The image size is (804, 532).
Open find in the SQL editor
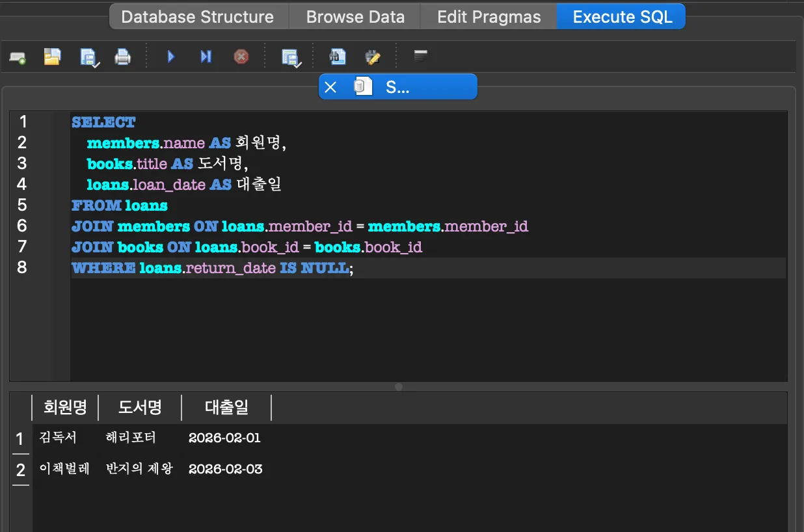[x=337, y=57]
